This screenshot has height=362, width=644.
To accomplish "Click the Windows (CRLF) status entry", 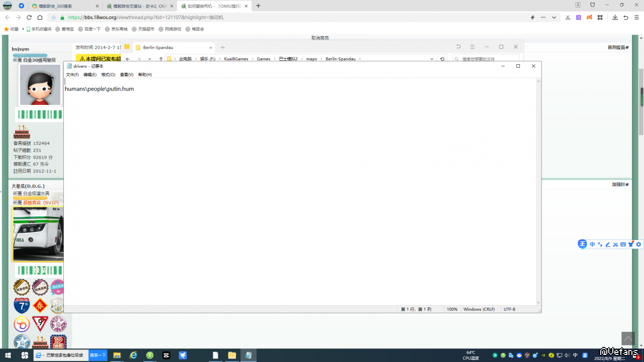I will pyautogui.click(x=479, y=309).
